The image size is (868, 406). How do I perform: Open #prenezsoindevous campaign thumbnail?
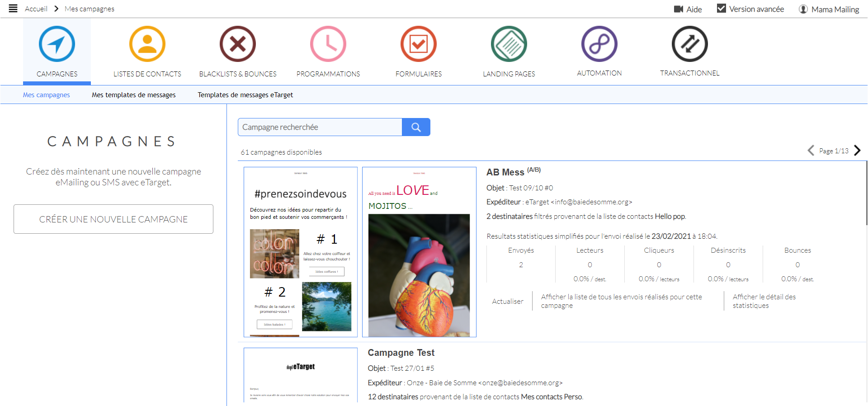point(301,252)
